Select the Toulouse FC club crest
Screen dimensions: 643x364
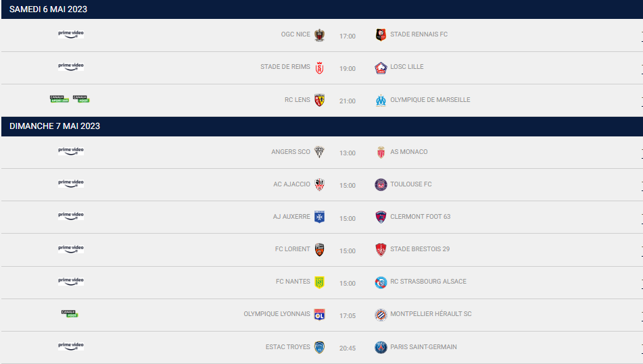(x=381, y=185)
